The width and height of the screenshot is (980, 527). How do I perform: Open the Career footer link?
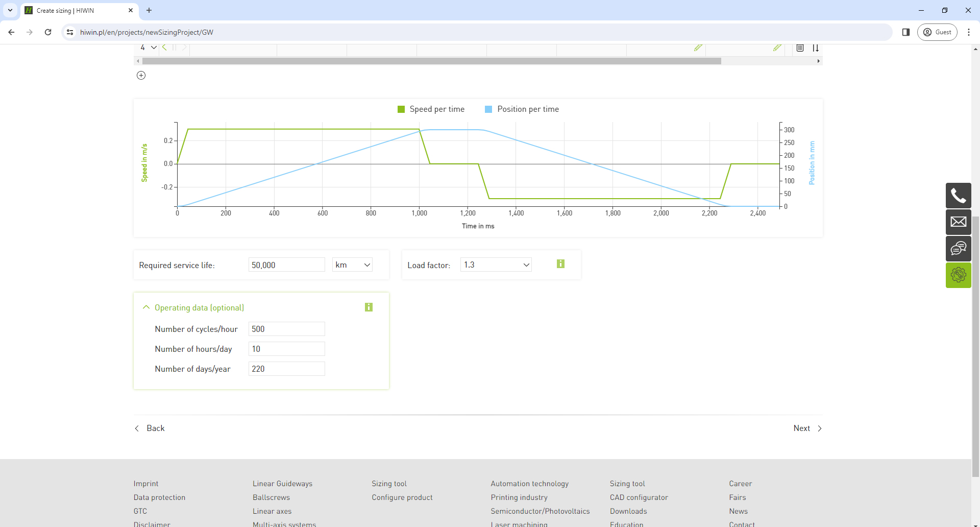point(741,484)
